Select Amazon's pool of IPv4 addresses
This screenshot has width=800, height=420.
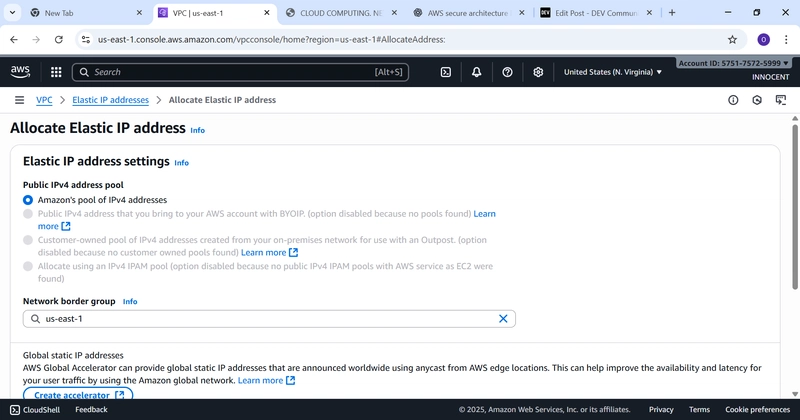[28, 200]
